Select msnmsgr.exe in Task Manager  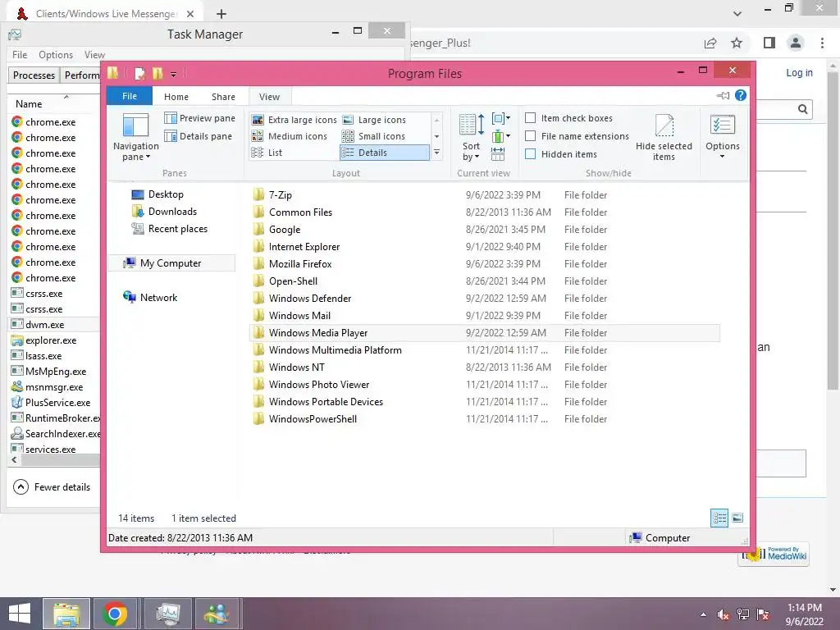pos(54,387)
